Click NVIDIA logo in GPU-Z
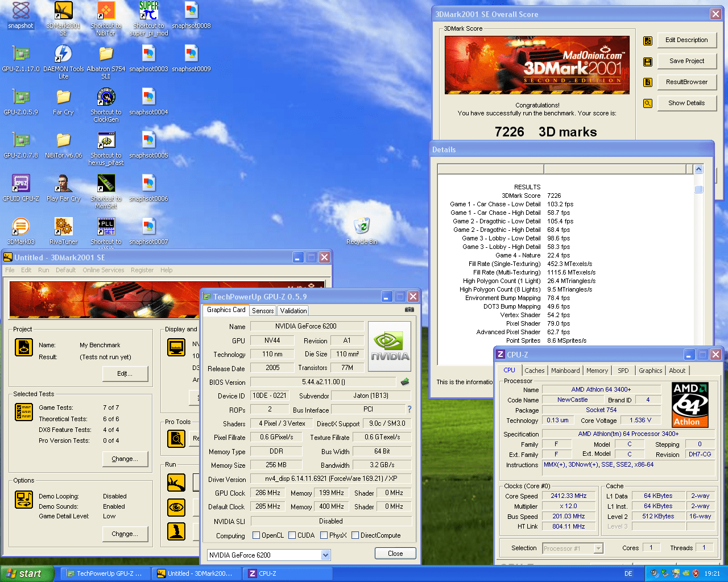728x582 pixels. 390,347
